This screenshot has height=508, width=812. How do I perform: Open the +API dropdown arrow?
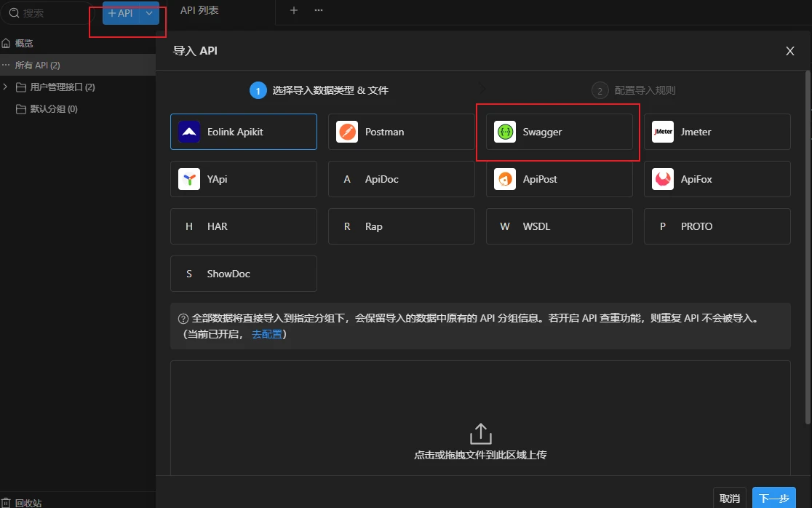coord(149,13)
